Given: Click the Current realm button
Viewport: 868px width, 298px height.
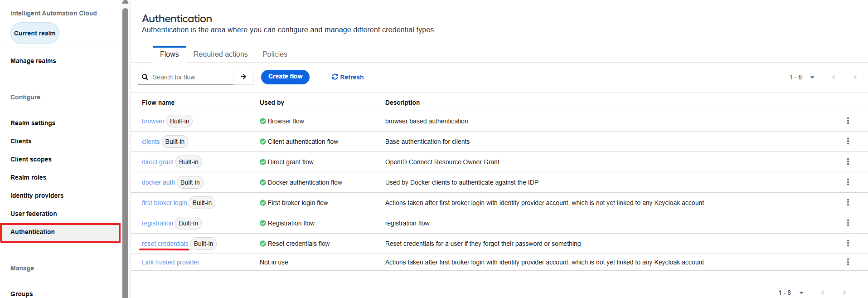Looking at the screenshot, I should (x=35, y=33).
